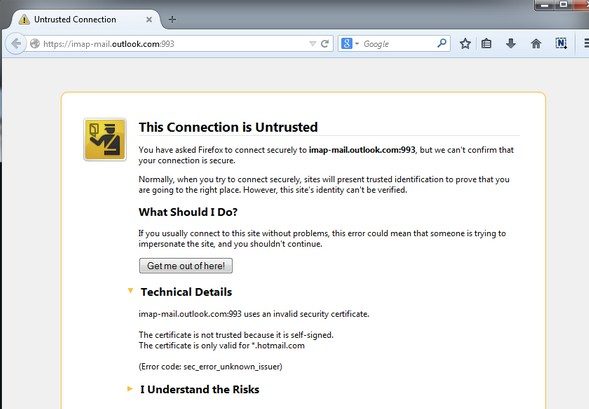The height and width of the screenshot is (409, 589).
Task: Show bookmarks list icon
Action: click(x=486, y=44)
